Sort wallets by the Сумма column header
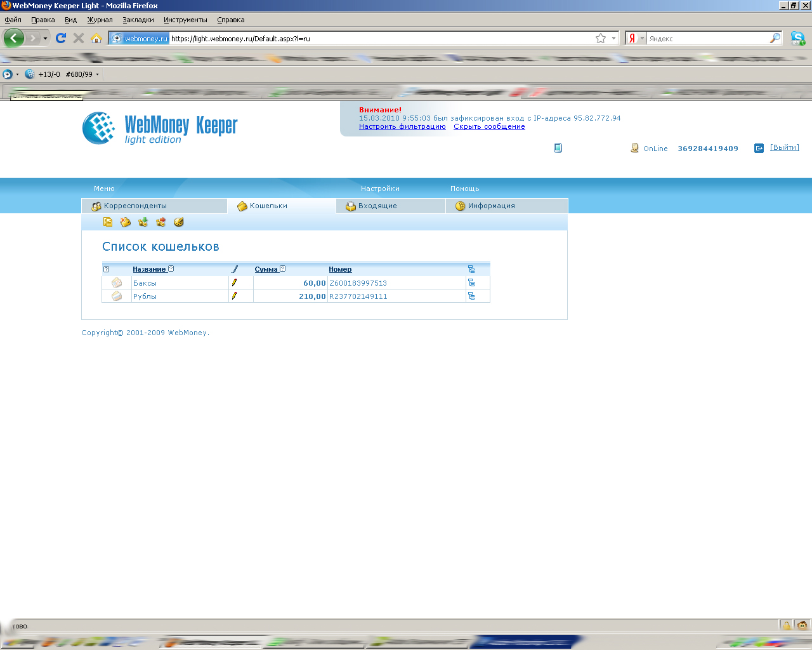 [x=266, y=269]
